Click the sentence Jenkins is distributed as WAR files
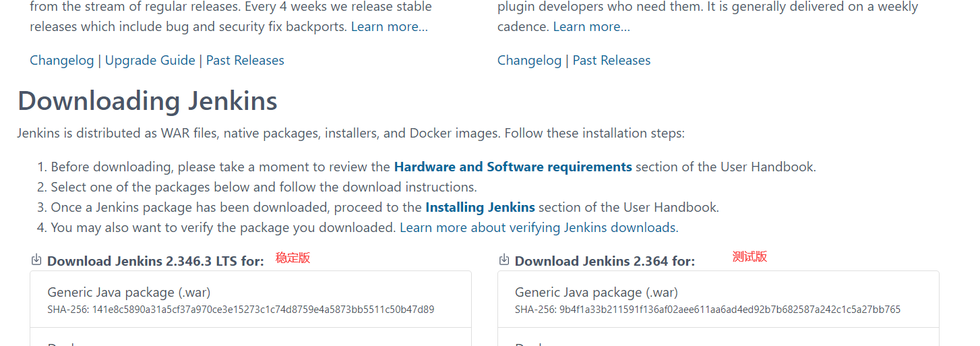 tap(351, 133)
